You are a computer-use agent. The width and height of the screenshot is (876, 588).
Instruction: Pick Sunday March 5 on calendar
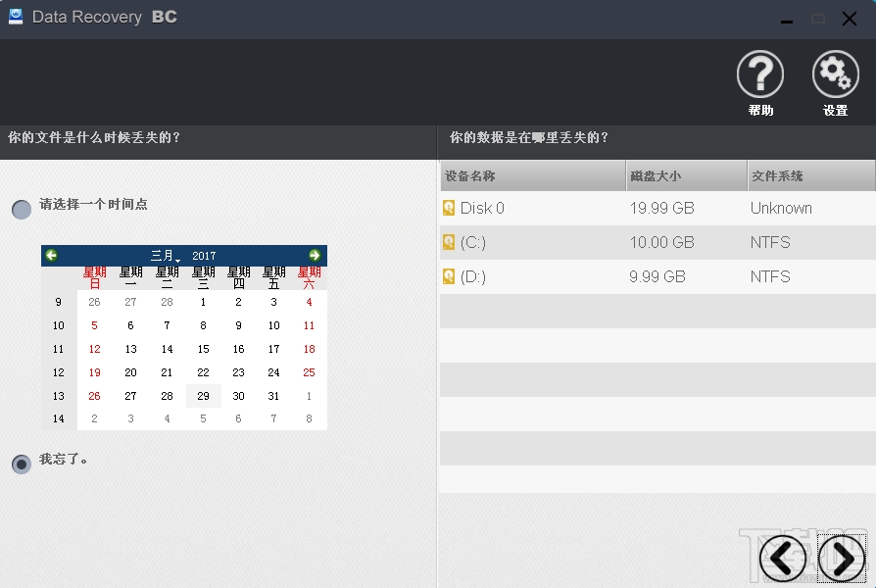coord(94,325)
